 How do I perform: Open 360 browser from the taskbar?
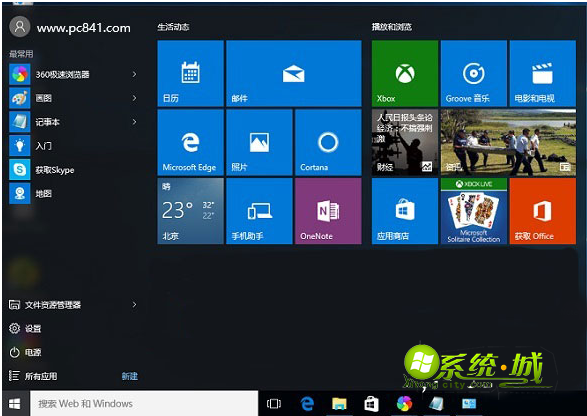tap(404, 404)
